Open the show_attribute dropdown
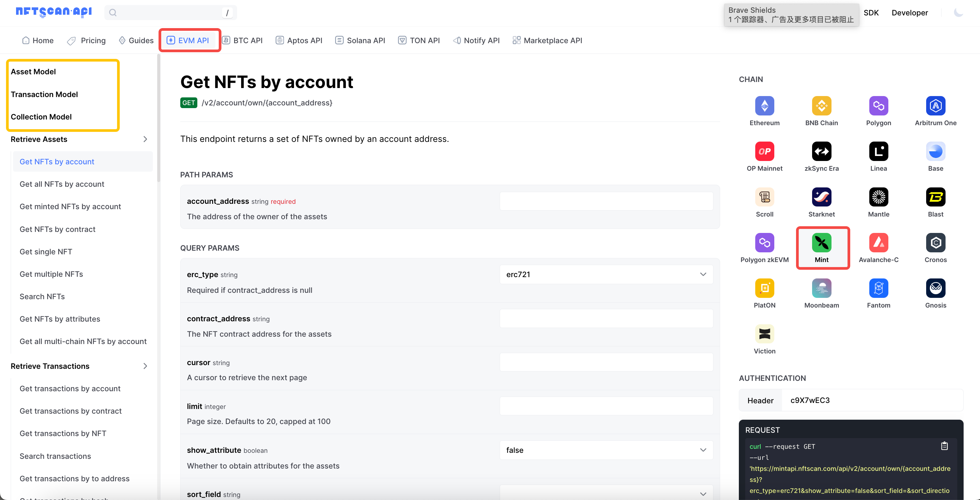 (606, 450)
